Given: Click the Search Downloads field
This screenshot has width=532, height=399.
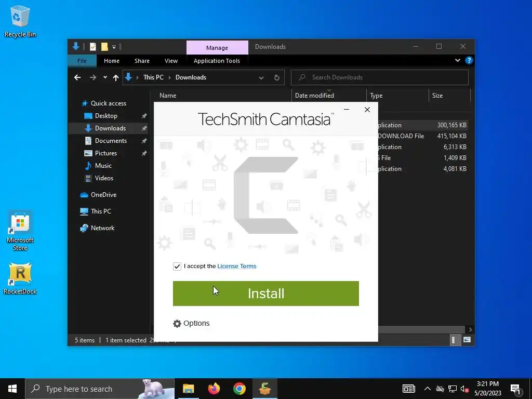Looking at the screenshot, I should tap(380, 77).
